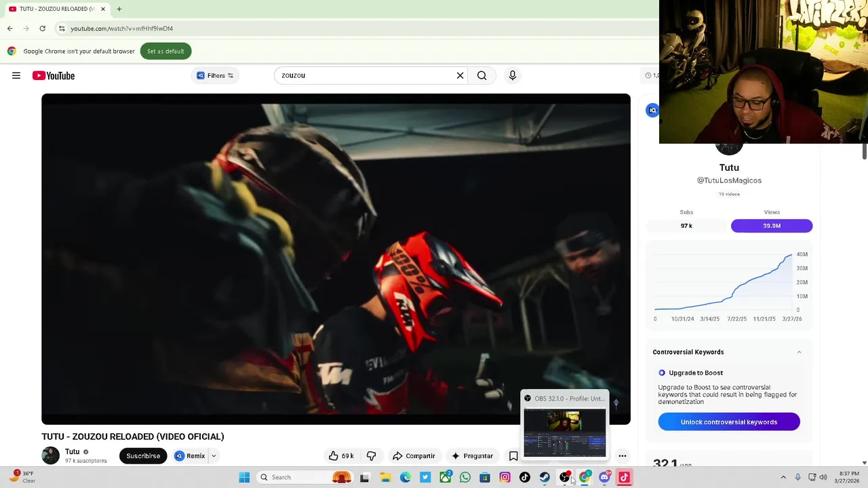Open a new browser tab
The width and height of the screenshot is (868, 488).
(x=119, y=9)
